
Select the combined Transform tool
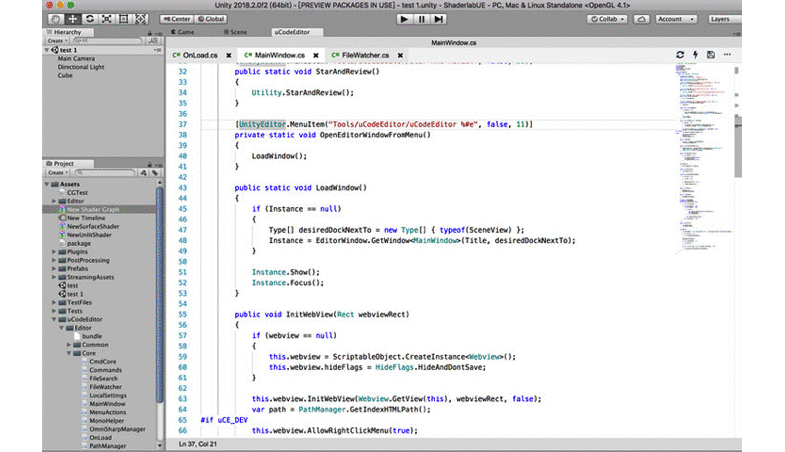pyautogui.click(x=141, y=19)
